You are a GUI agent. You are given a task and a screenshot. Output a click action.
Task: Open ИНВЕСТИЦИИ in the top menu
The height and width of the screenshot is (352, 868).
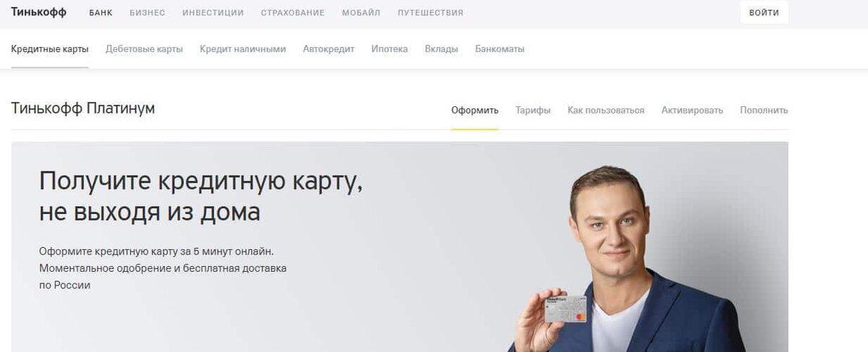coord(213,13)
